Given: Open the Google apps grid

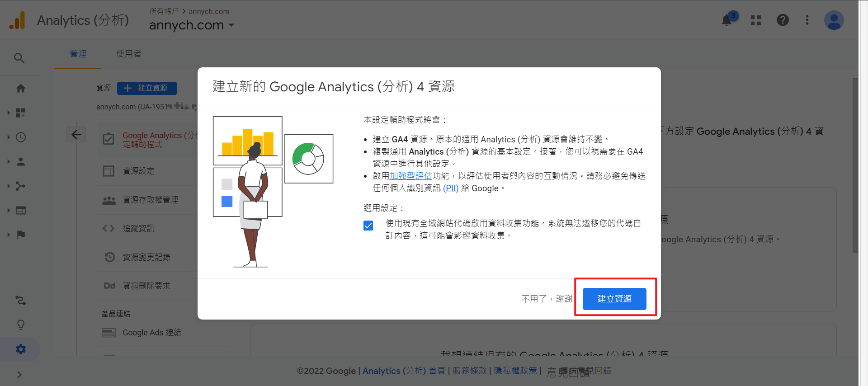Looking at the screenshot, I should click(756, 20).
